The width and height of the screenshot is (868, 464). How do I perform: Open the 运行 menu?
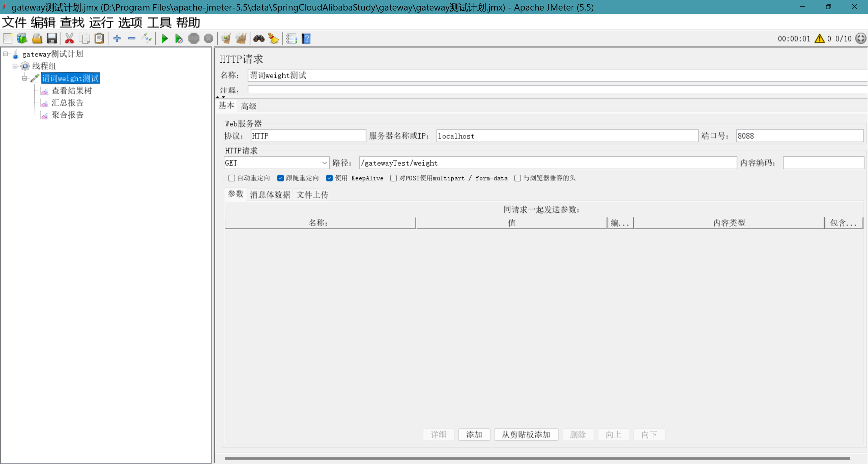[101, 22]
